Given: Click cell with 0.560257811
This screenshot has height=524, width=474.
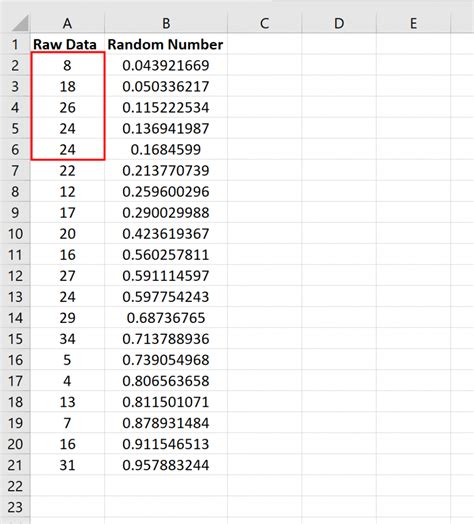Looking at the screenshot, I should (x=166, y=254).
